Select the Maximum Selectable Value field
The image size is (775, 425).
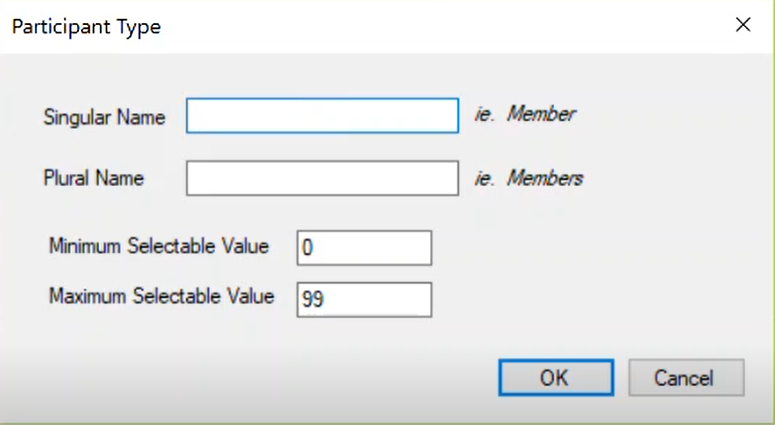click(x=364, y=299)
